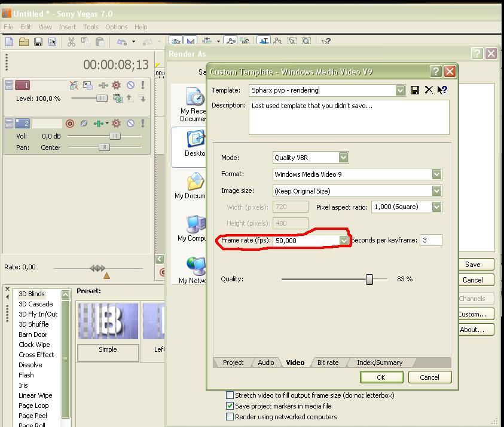Screen dimensions: 504x427
Task: Click Compositing Mode icon on track 1
Action: (x=118, y=99)
